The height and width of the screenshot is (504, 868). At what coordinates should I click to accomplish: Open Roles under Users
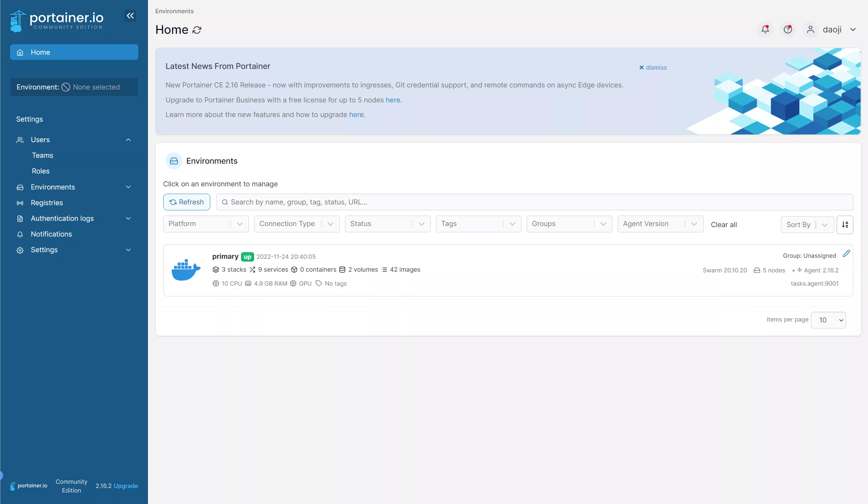(40, 171)
